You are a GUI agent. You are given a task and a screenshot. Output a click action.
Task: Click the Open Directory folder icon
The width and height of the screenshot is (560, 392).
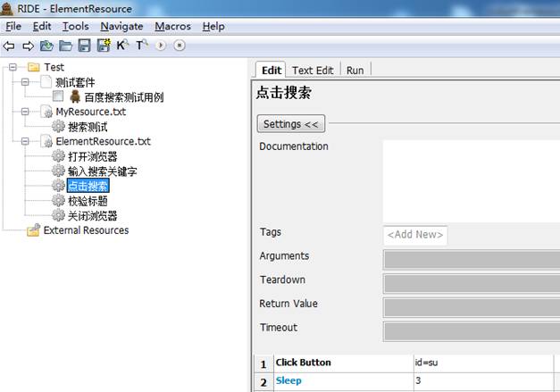tap(66, 46)
